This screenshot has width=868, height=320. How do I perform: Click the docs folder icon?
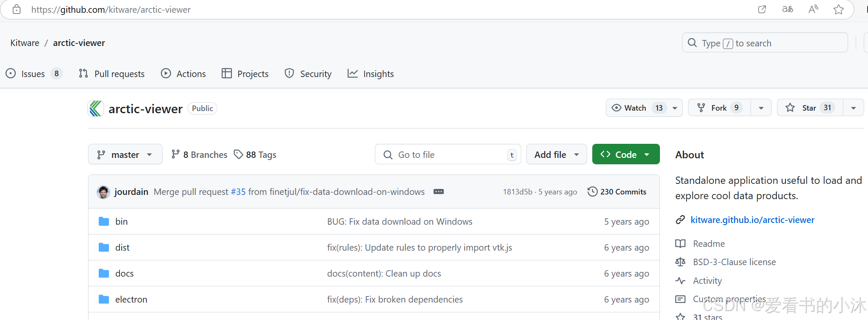[104, 273]
